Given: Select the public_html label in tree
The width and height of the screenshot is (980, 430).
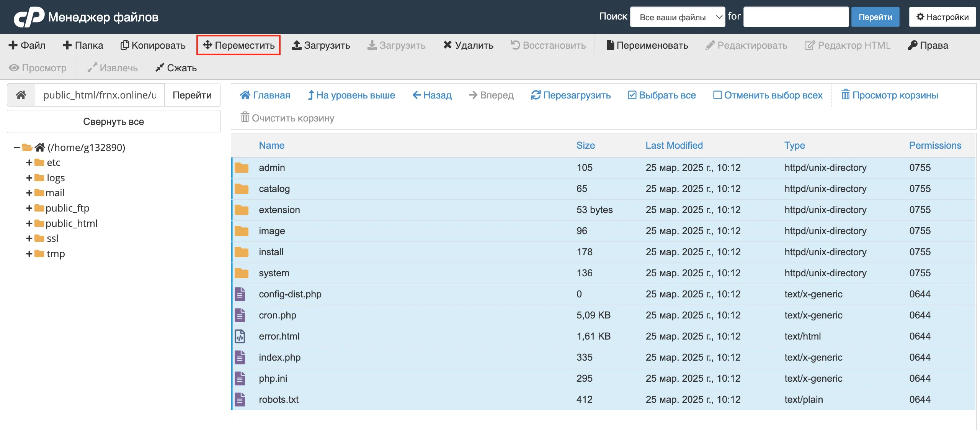Looking at the screenshot, I should coord(72,223).
